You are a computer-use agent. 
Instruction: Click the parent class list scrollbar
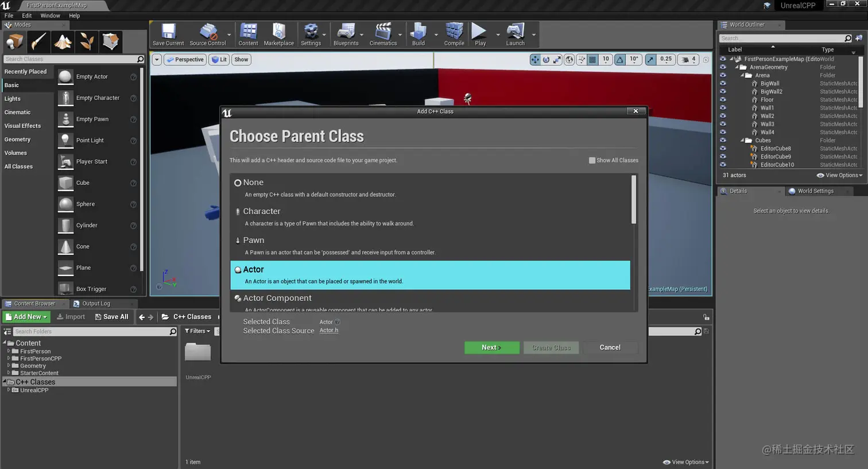pyautogui.click(x=634, y=200)
